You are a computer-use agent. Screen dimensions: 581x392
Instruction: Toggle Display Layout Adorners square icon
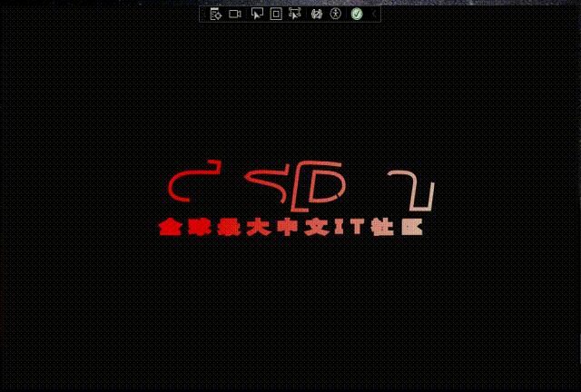click(276, 15)
